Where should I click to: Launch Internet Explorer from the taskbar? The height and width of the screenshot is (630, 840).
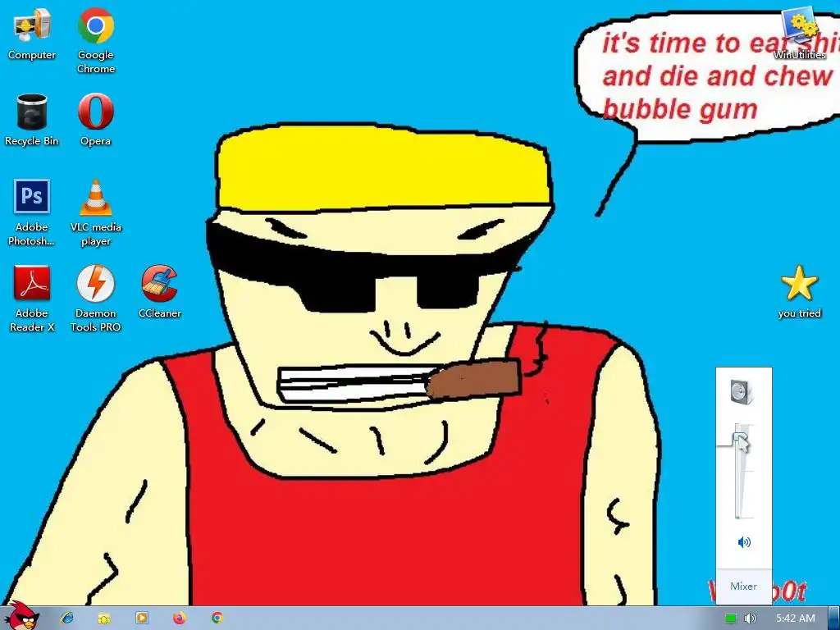67,618
